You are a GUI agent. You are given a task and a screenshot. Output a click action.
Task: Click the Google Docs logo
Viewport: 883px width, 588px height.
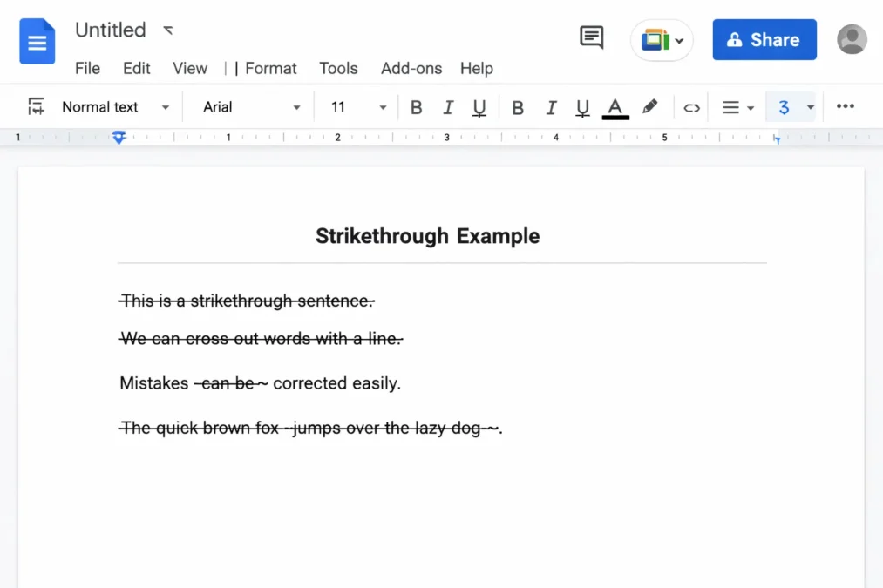click(37, 41)
